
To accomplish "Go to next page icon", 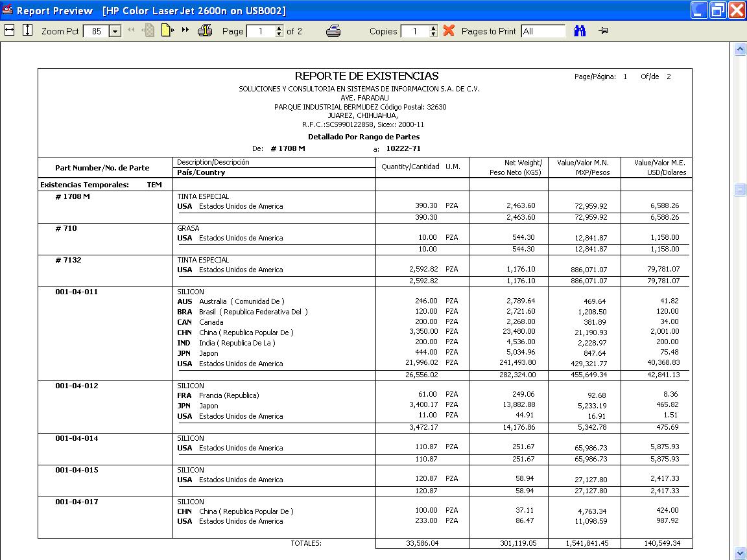I will (167, 31).
